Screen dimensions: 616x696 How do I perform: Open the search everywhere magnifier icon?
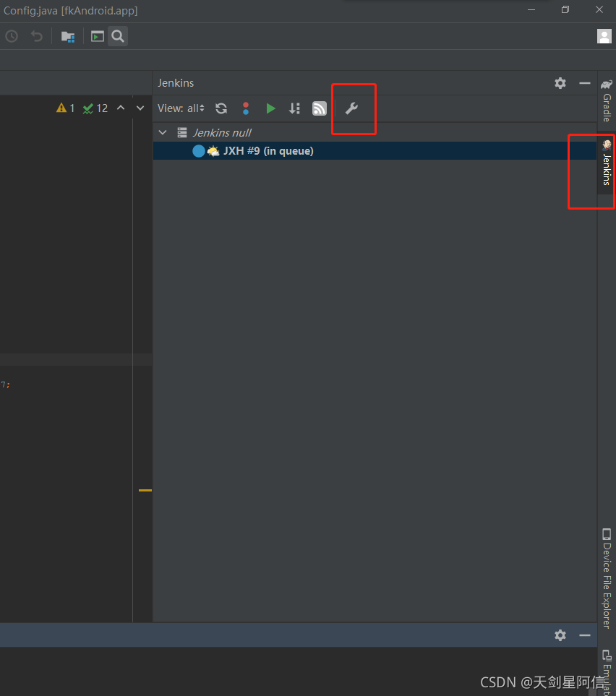117,36
